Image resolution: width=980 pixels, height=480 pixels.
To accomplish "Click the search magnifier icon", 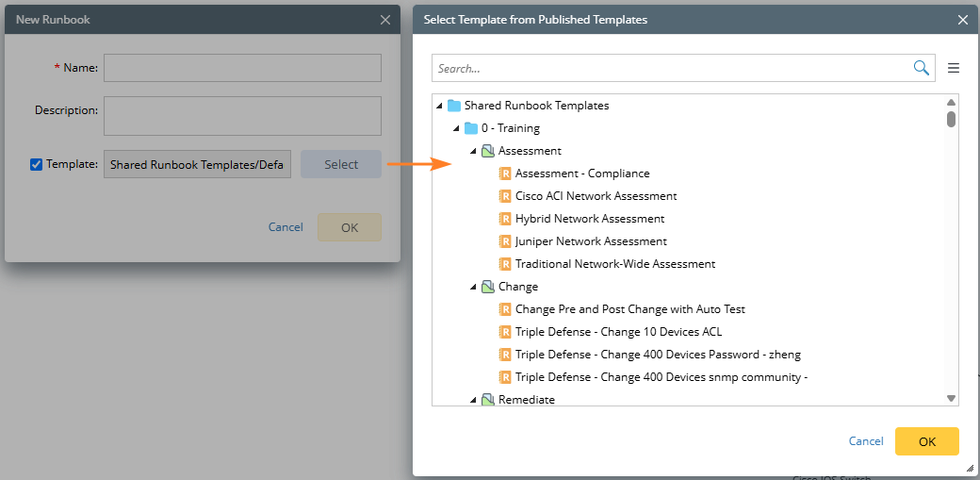I will pyautogui.click(x=921, y=68).
